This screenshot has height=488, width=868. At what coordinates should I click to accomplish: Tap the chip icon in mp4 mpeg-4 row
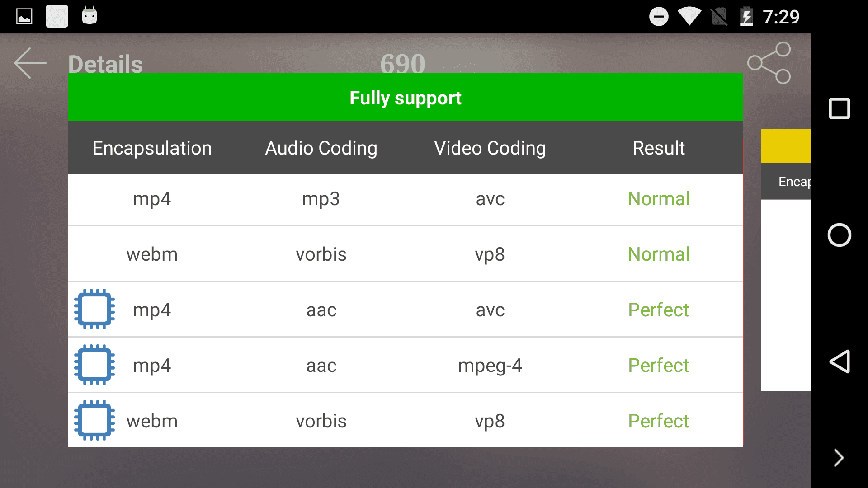[94, 365]
